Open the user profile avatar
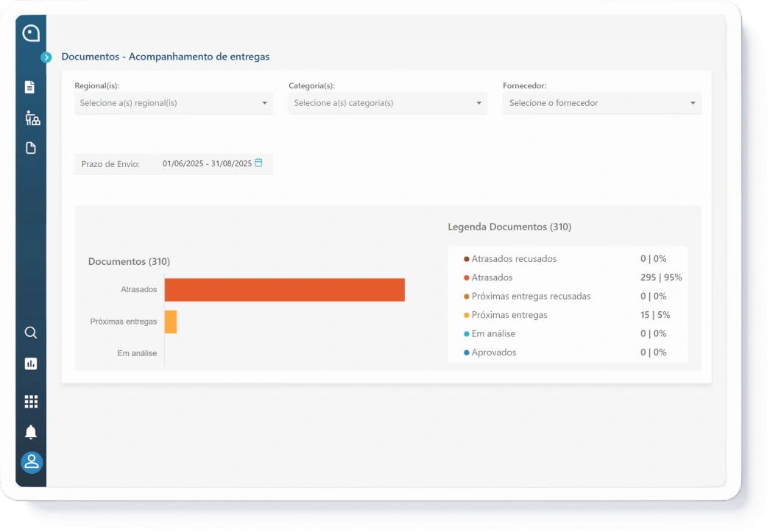 click(32, 462)
